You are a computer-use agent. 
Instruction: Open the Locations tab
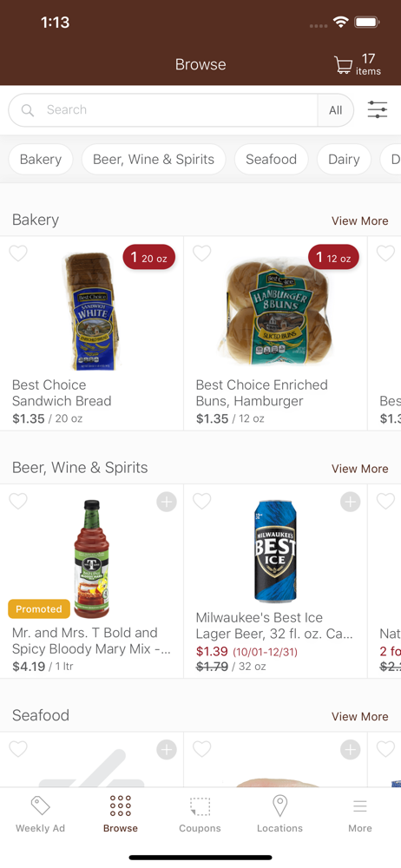[279, 814]
